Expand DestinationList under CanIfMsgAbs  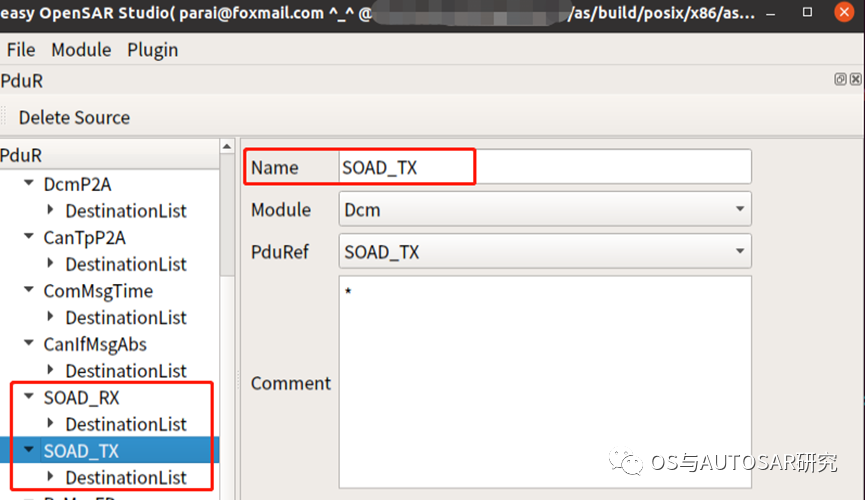pyautogui.click(x=51, y=370)
